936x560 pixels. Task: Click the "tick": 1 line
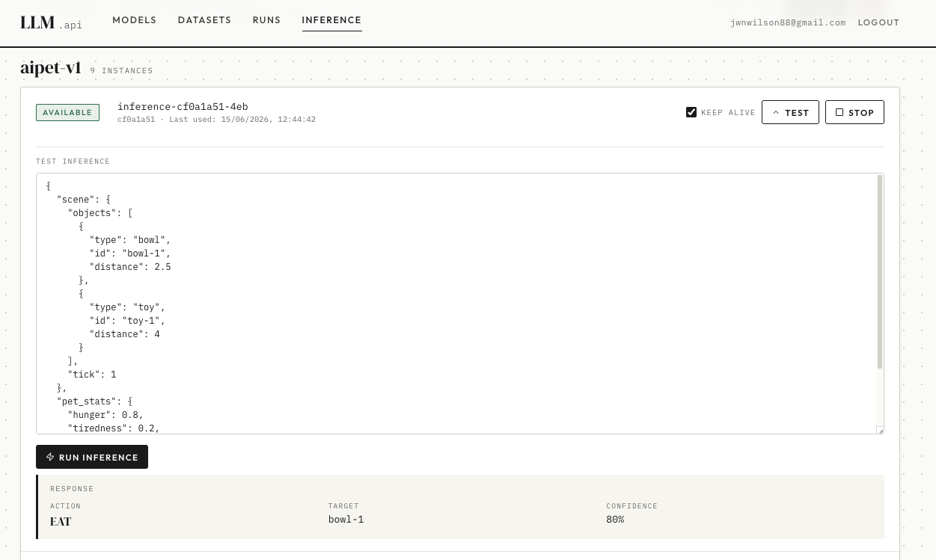click(92, 375)
